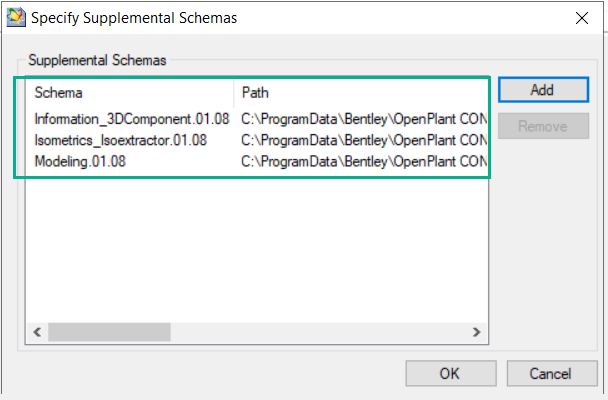Click the right scroll arrow of horizontal scrollbar
Screen dimensions: 608x400
[x=477, y=332]
